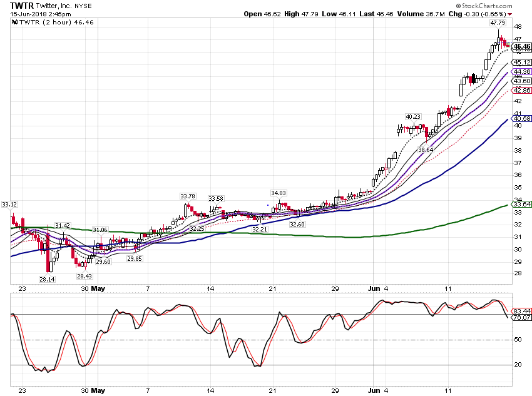Viewport: 532px width, 396px height.
Task: Click the NYSE exchange label
Action: [x=83, y=6]
